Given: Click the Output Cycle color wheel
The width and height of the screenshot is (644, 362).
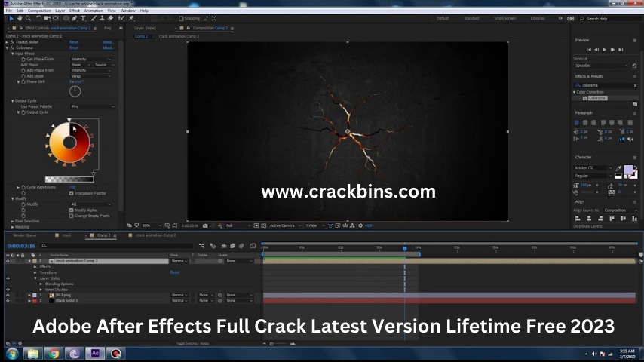Looking at the screenshot, I should click(x=69, y=143).
